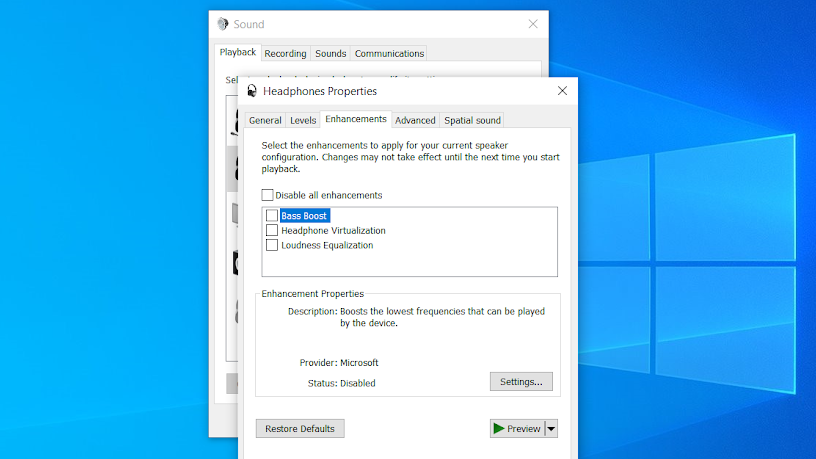816x459 pixels.
Task: Select the Bass Boost list entry text
Action: (x=304, y=215)
